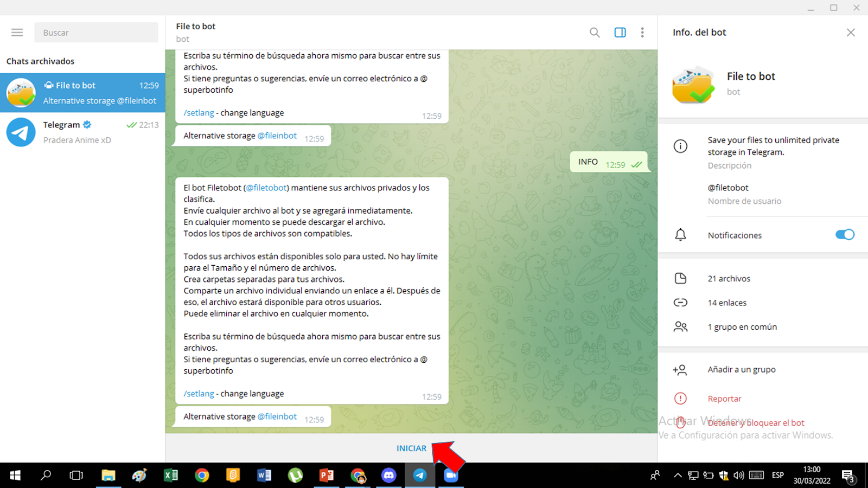This screenshot has height=488, width=868.
Task: Click the files document icon
Action: 680,279
